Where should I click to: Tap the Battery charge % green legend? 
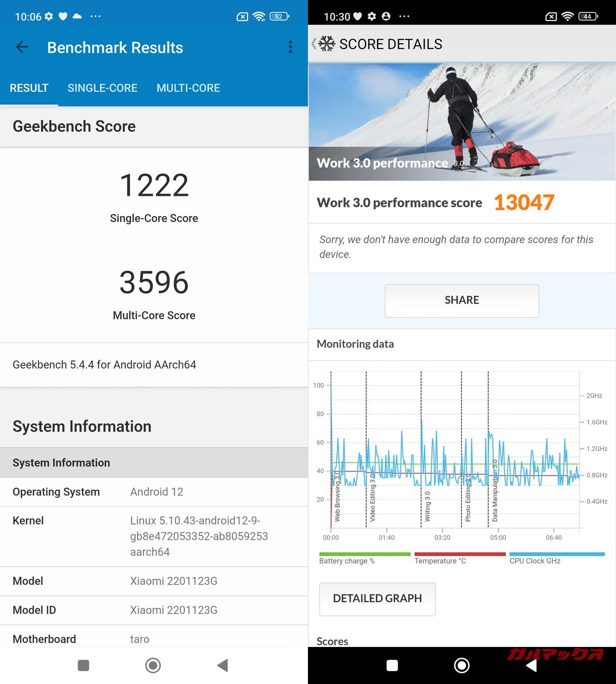(364, 558)
